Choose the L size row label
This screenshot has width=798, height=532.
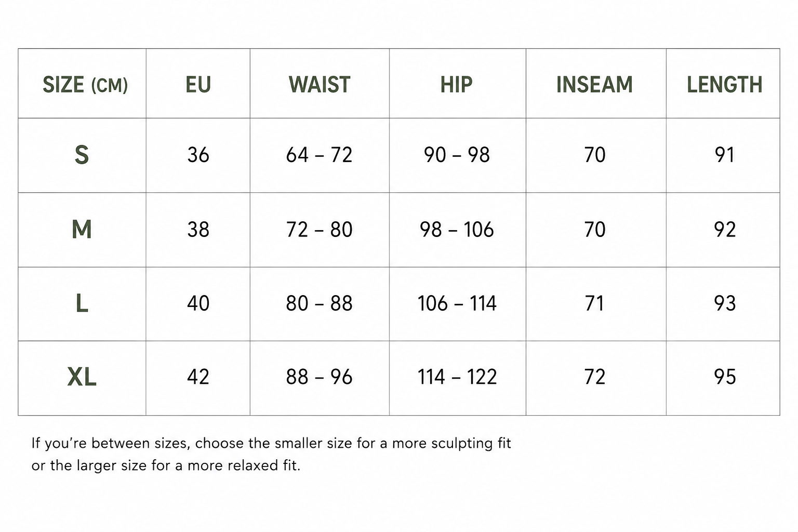(82, 303)
